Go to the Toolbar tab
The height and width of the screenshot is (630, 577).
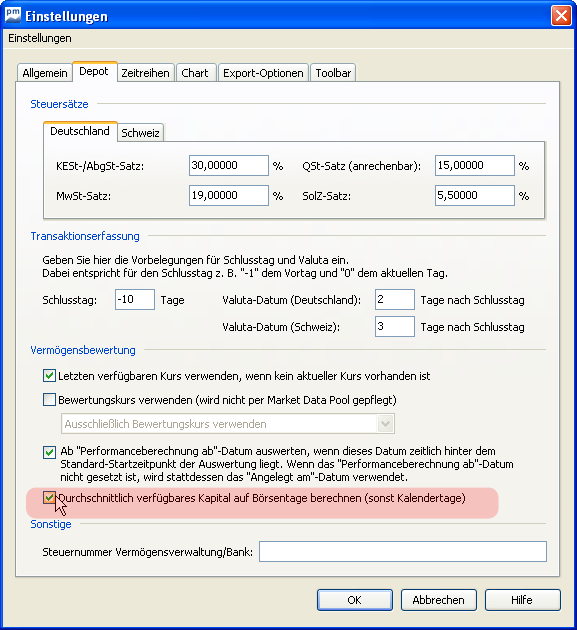(333, 73)
